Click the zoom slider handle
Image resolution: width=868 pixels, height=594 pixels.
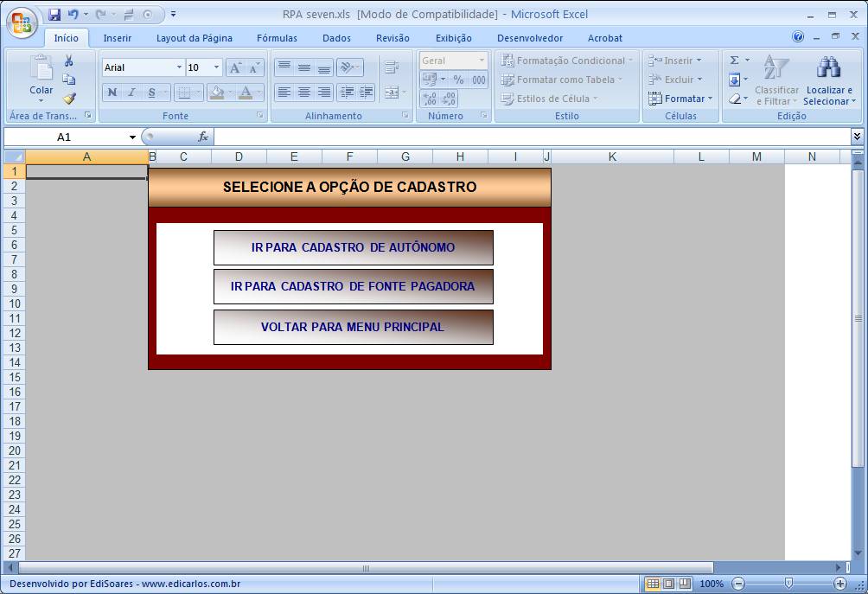(788, 584)
